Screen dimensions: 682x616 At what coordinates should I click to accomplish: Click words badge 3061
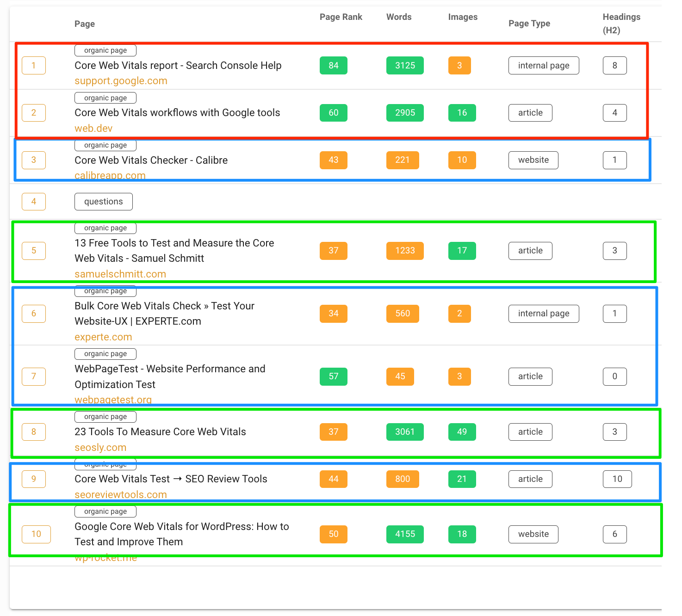405,432
